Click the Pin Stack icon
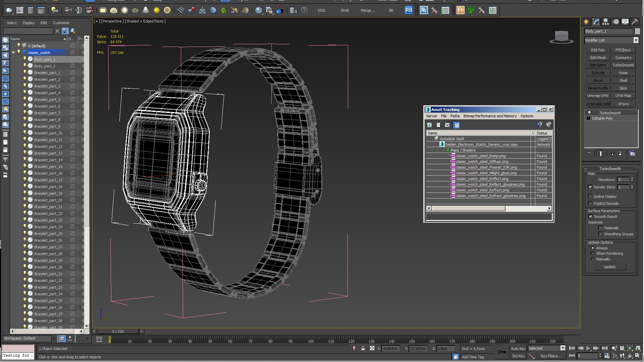This screenshot has height=362, width=644. tap(589, 154)
